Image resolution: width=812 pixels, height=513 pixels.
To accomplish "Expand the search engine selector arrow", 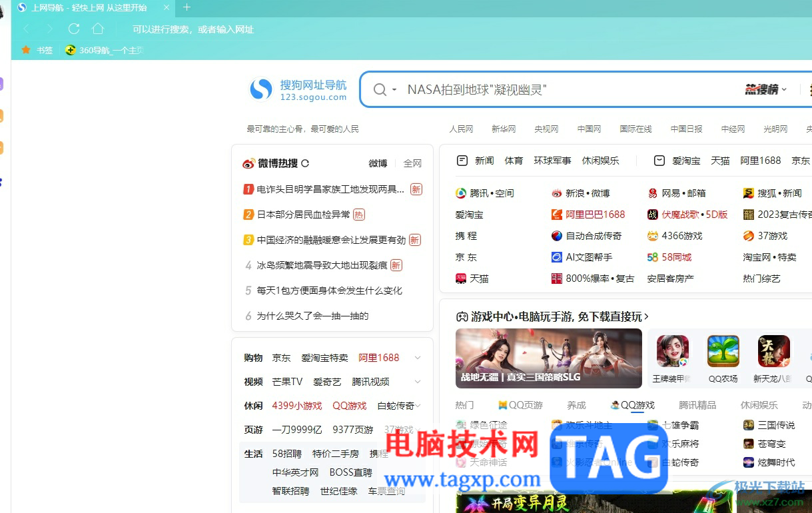I will pos(394,89).
